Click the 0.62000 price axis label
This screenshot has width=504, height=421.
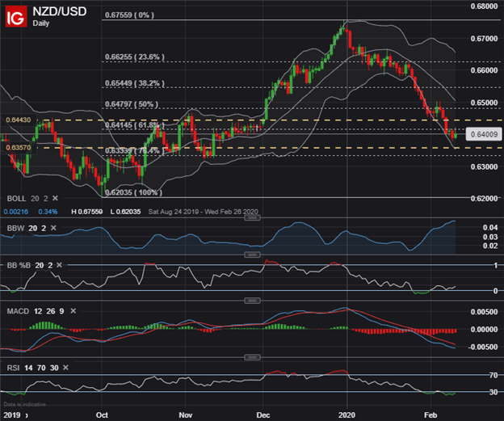(x=484, y=199)
